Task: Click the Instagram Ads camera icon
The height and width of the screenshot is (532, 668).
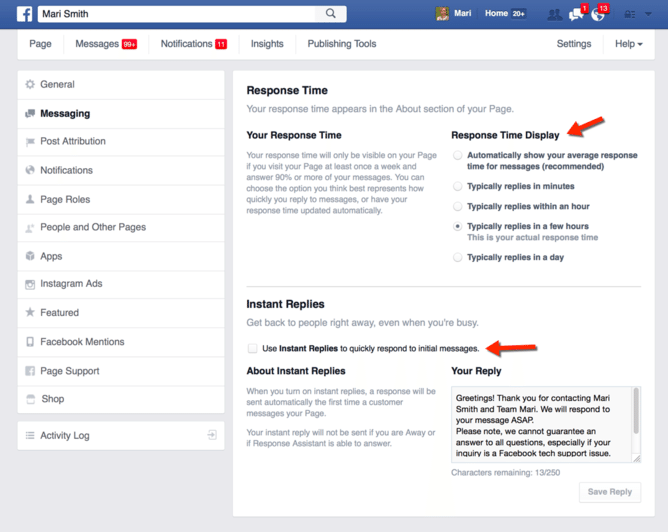Action: [x=30, y=284]
